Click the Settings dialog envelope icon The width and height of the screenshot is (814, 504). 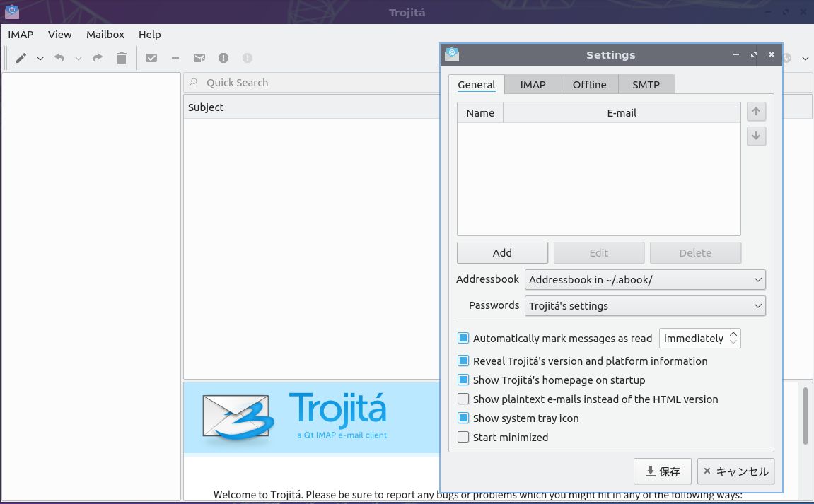[452, 54]
